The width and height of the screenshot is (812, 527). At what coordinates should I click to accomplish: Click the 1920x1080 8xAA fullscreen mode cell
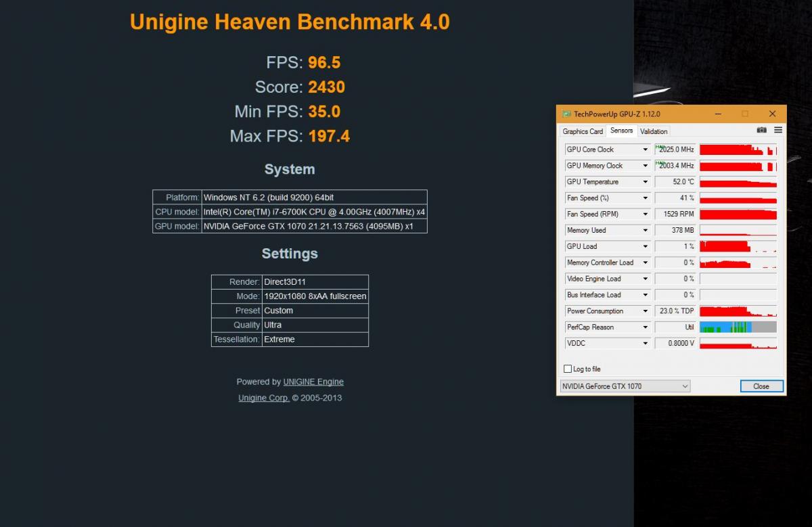(315, 296)
